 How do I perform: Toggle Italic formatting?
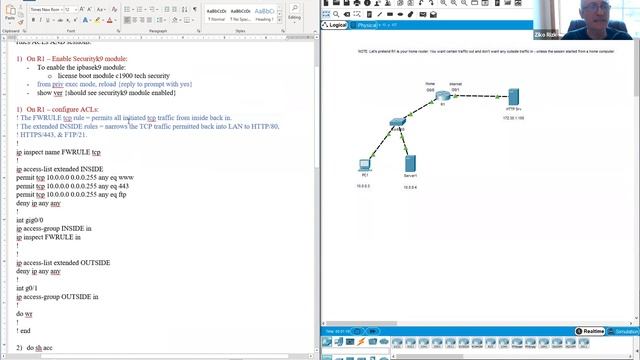[40, 20]
